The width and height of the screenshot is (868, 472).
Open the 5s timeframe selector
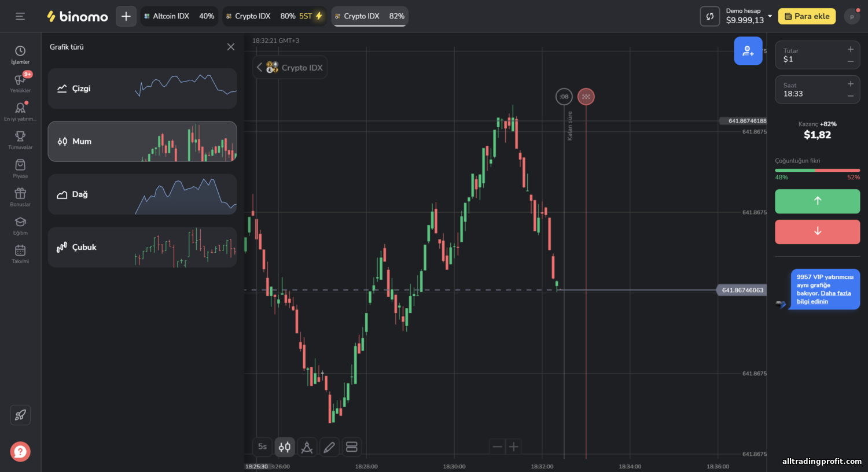263,447
